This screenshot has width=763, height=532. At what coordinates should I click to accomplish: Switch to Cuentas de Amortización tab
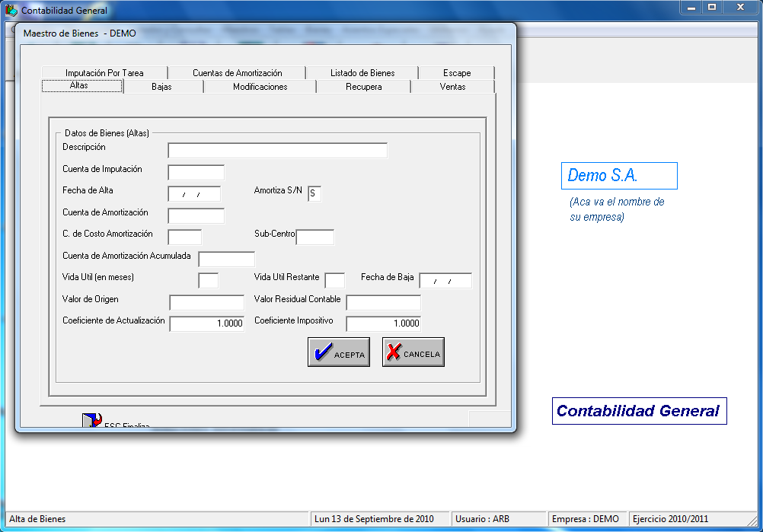point(237,73)
